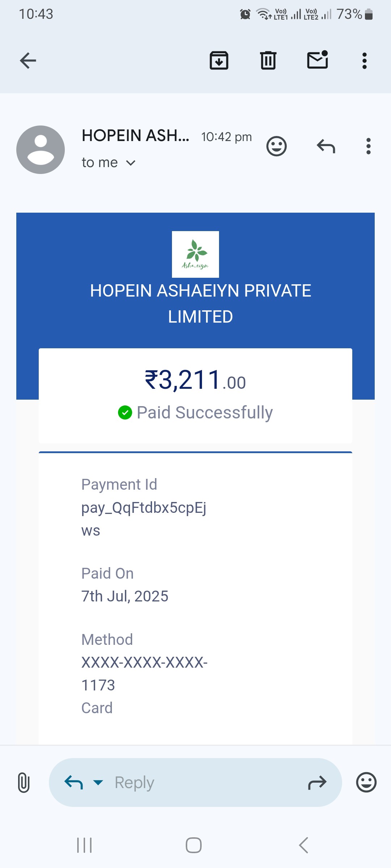Image resolution: width=391 pixels, height=868 pixels.
Task: Archive this email
Action: 219,60
